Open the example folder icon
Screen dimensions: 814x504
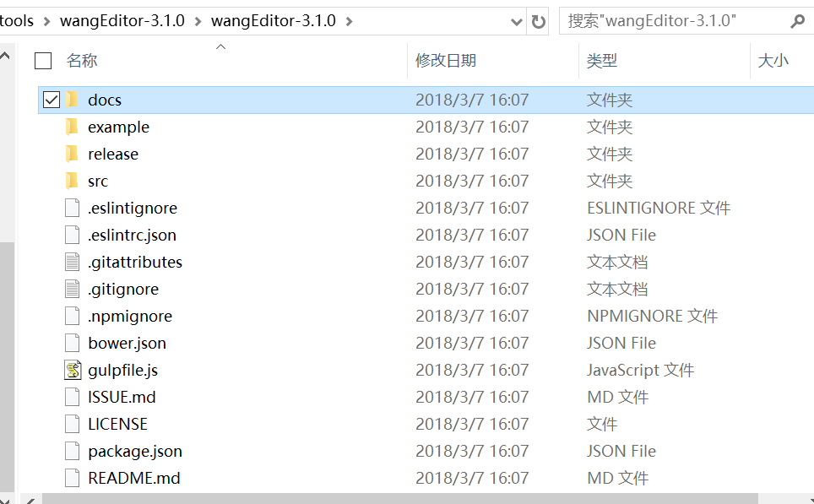(x=73, y=126)
